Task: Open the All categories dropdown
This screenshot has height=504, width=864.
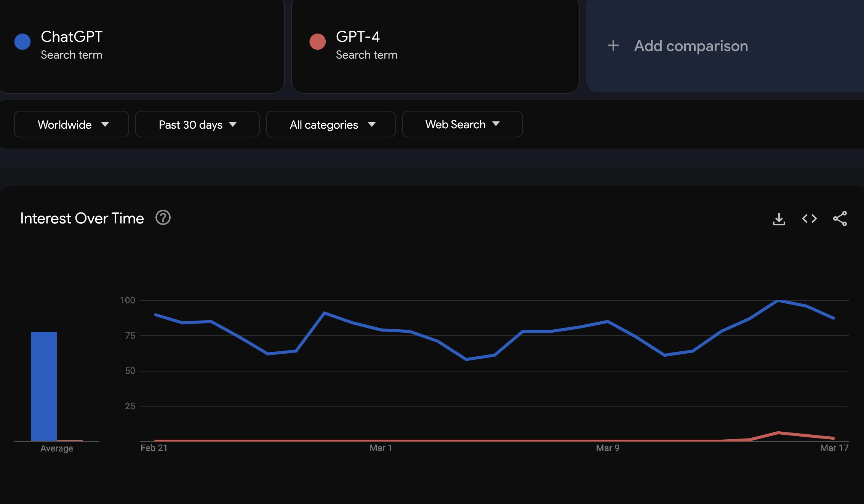Action: tap(331, 124)
